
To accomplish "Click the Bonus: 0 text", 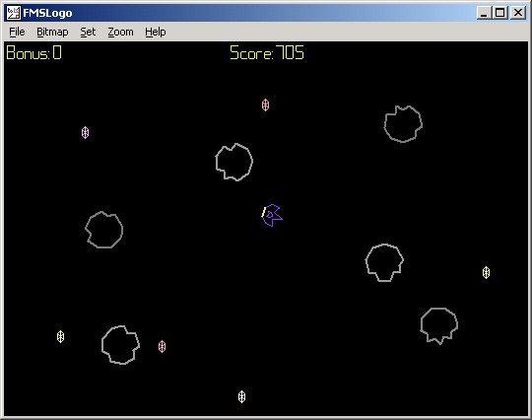I will 33,53.
